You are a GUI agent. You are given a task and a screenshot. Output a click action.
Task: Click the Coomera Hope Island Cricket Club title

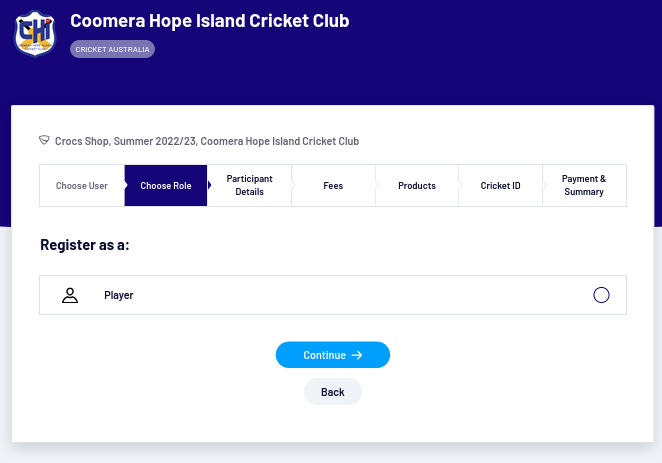click(x=210, y=21)
